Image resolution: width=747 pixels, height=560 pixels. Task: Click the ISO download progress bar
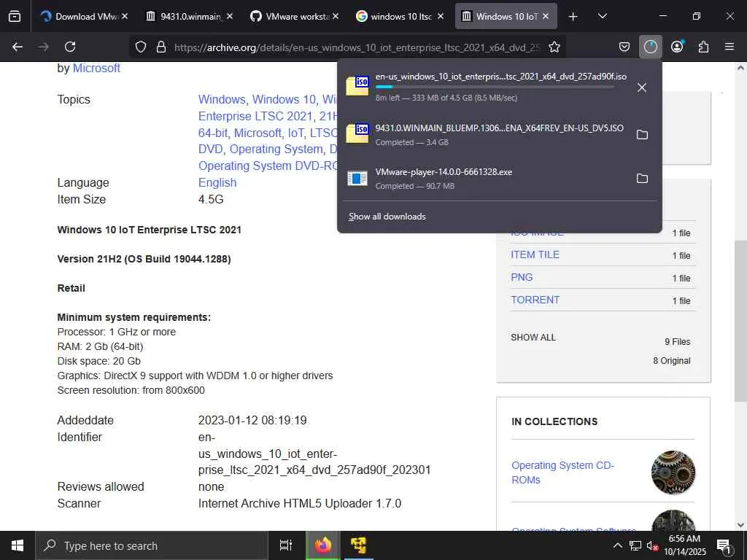point(495,87)
